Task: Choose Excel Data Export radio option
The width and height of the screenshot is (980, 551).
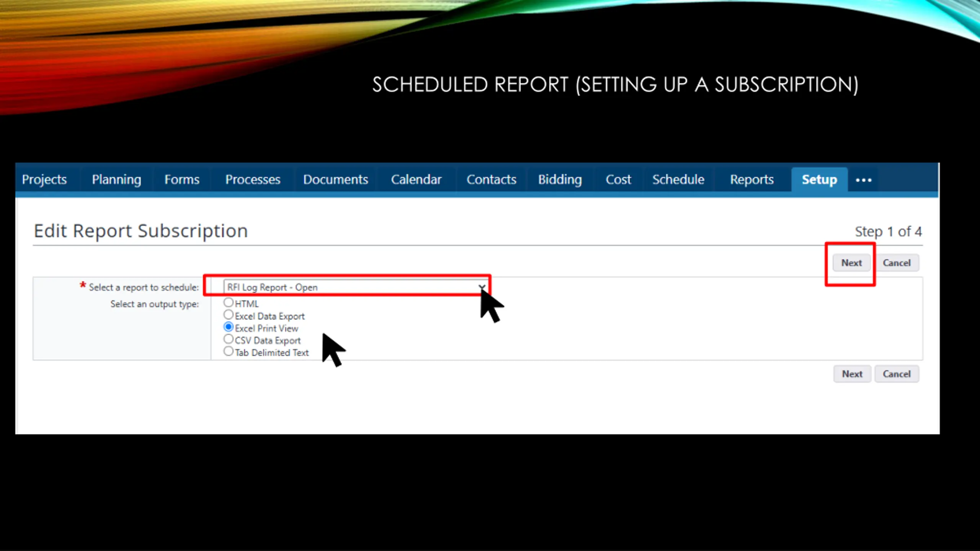Action: (229, 315)
